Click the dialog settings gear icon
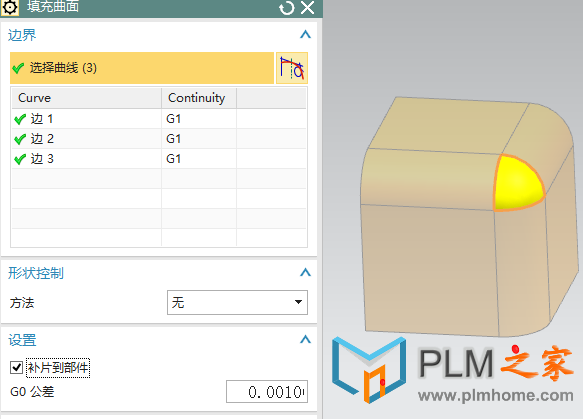Screen dimensions: 583x419 [9, 7]
